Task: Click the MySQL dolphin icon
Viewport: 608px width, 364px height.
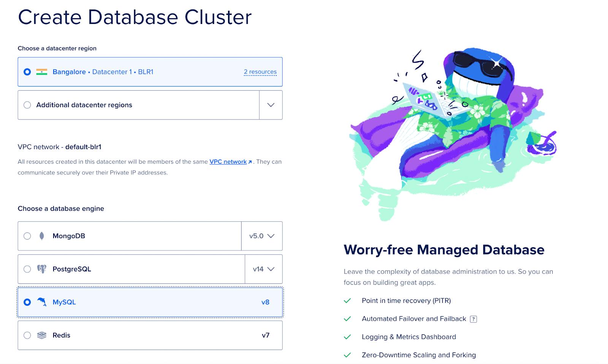Action: (x=41, y=302)
